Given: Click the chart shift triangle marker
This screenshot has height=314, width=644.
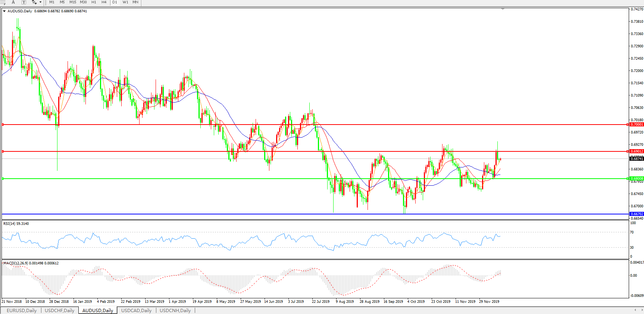Looking at the screenshot, I should pyautogui.click(x=503, y=9).
